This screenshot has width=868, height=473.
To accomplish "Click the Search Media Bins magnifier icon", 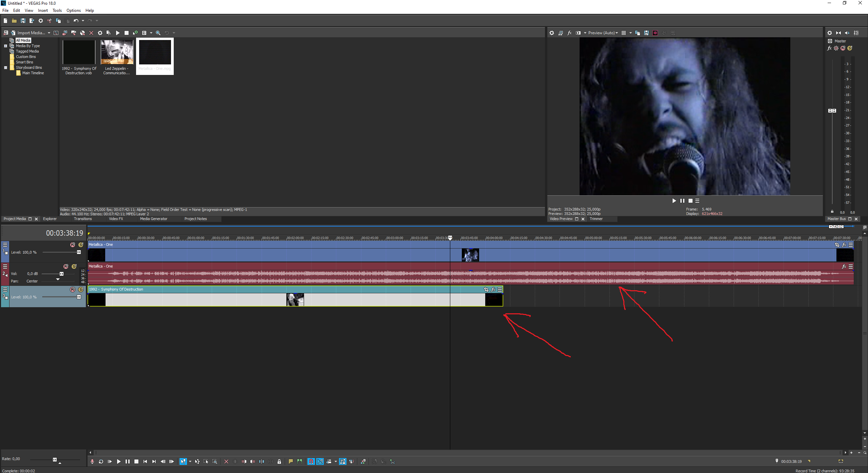I will (158, 33).
